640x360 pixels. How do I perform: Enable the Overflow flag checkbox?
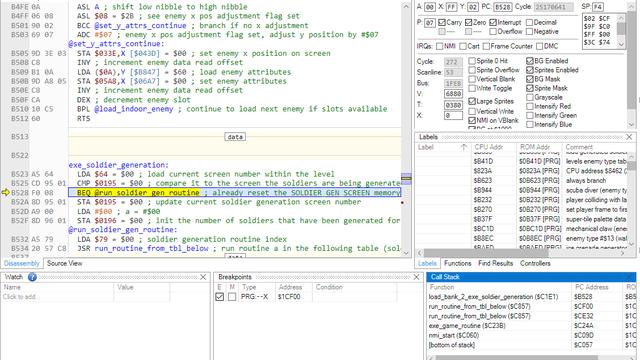(x=493, y=31)
